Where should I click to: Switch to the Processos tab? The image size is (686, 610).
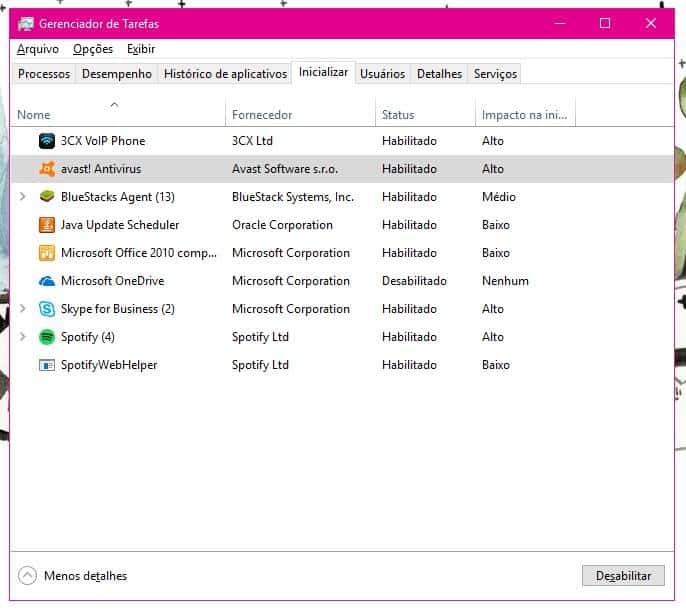coord(44,74)
